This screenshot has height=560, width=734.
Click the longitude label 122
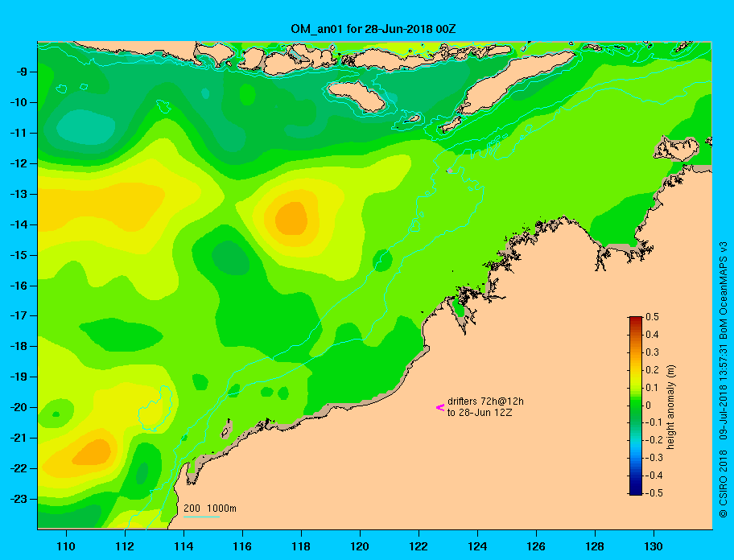(419, 546)
